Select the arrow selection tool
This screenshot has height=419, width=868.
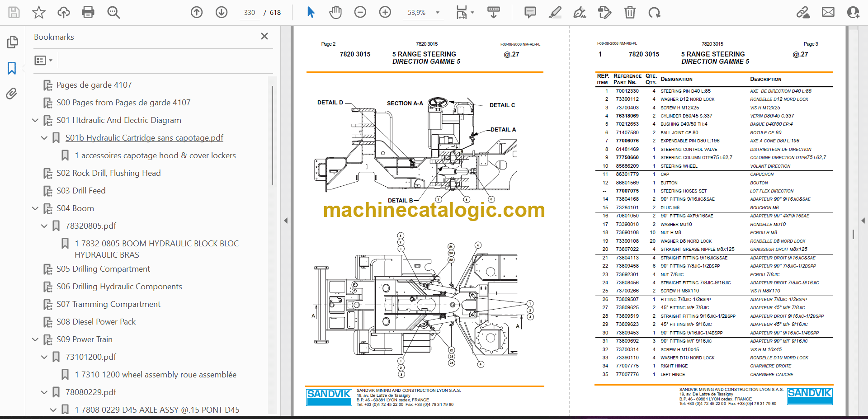tap(311, 12)
